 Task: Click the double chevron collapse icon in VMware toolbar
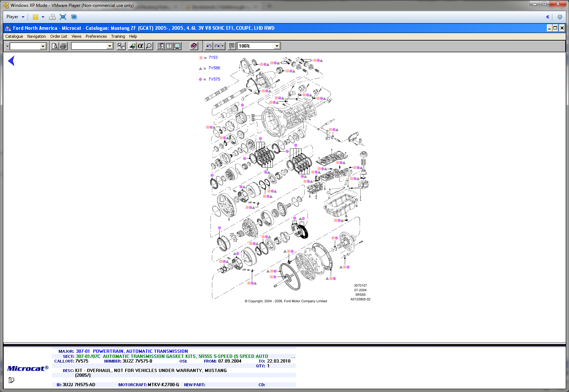548,17
